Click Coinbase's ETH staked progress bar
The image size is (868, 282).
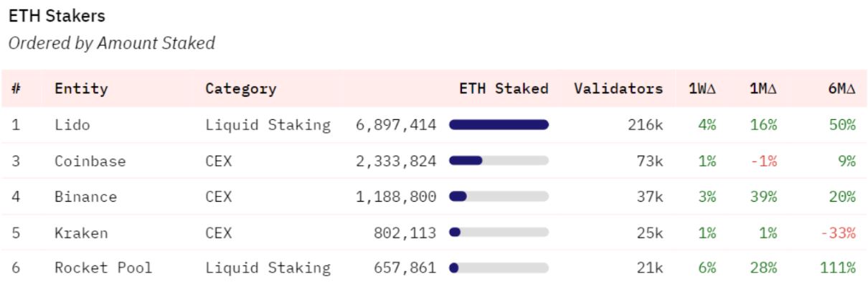pyautogui.click(x=499, y=161)
